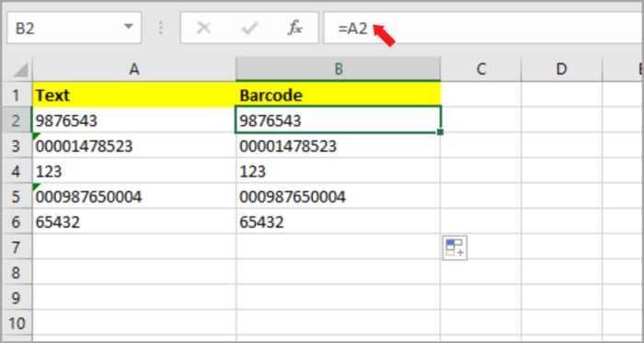Select column D header

[x=561, y=69]
